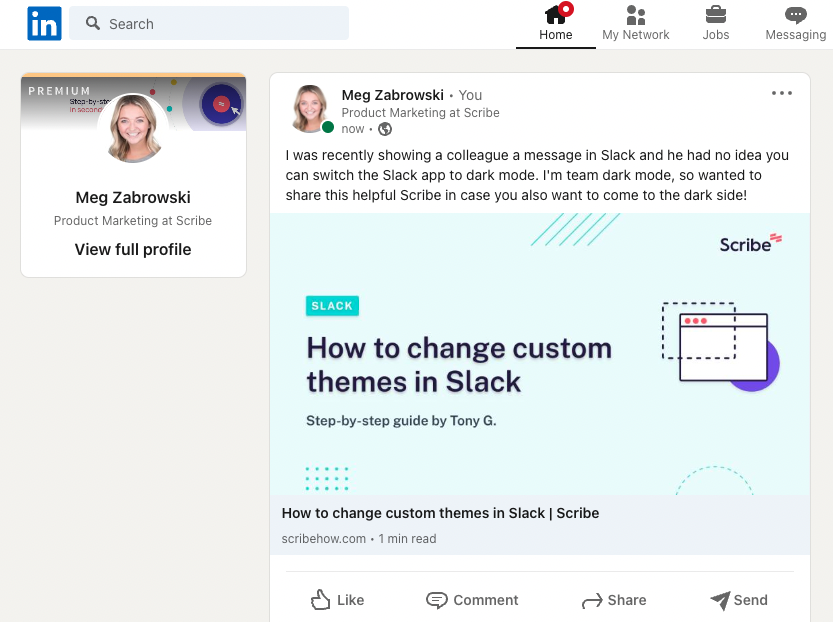Click the thumbs-up Like icon
Screen dimensions: 833x622
click(320, 600)
